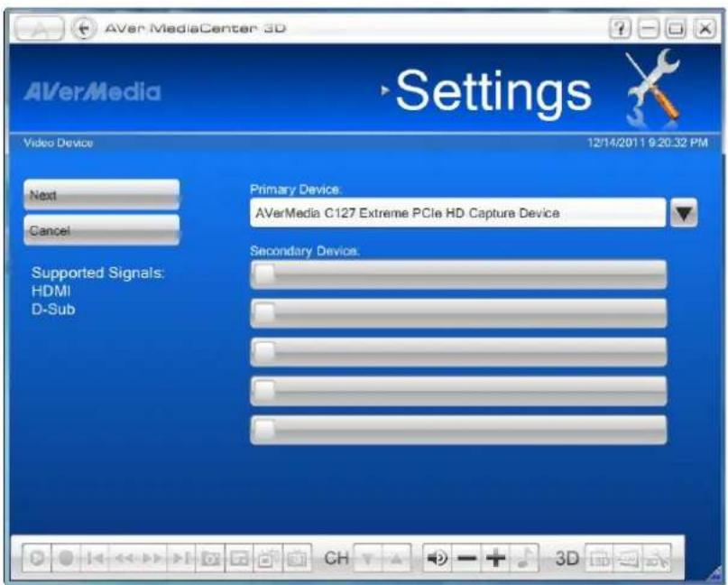Click the HDMI signal text
The height and width of the screenshot is (585, 728).
(51, 292)
